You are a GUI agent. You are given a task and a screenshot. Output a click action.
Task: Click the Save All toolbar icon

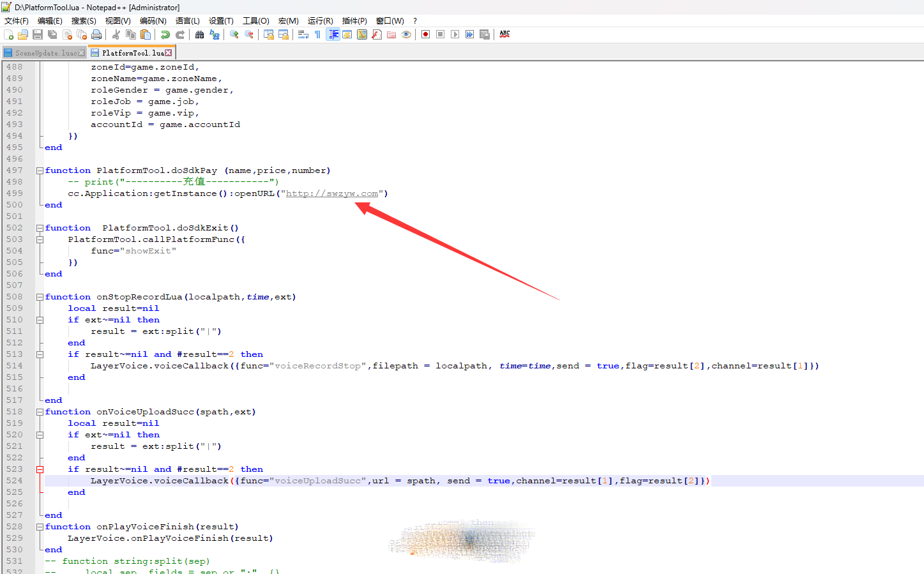coord(52,34)
